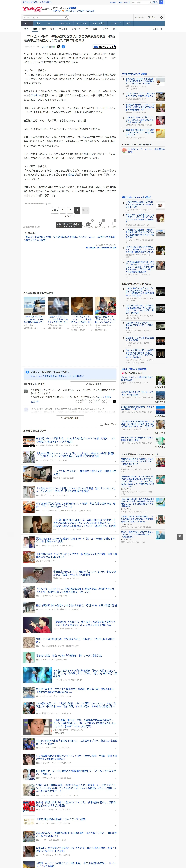Open the 速報 tab
Viewport: 186px width, 868px height.
pyautogui.click(x=38, y=24)
